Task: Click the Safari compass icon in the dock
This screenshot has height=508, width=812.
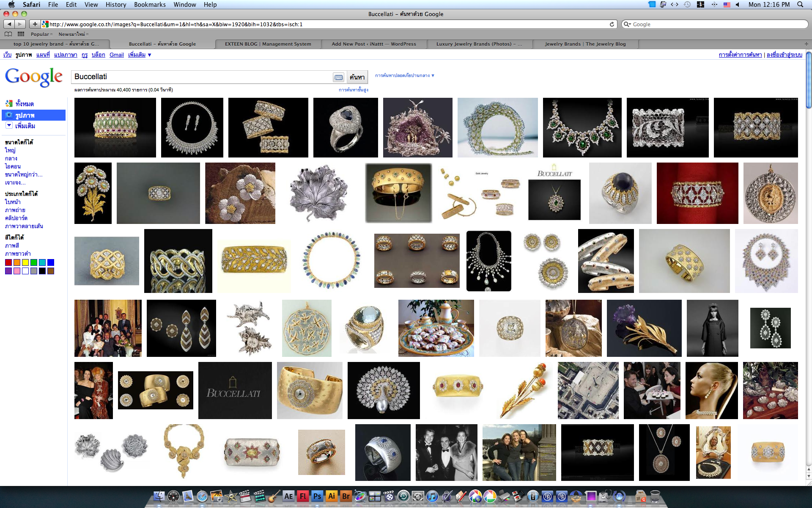Action: [x=202, y=496]
